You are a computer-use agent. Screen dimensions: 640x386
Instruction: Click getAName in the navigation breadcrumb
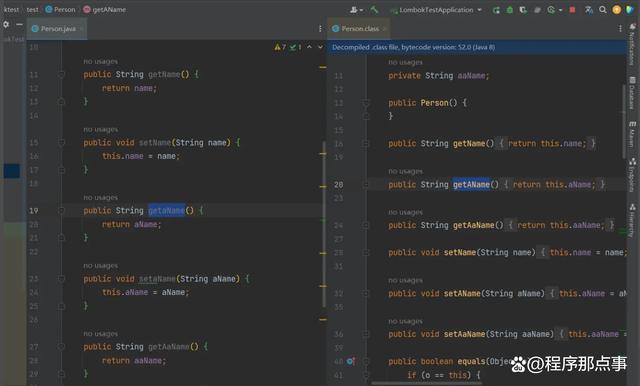click(x=105, y=9)
